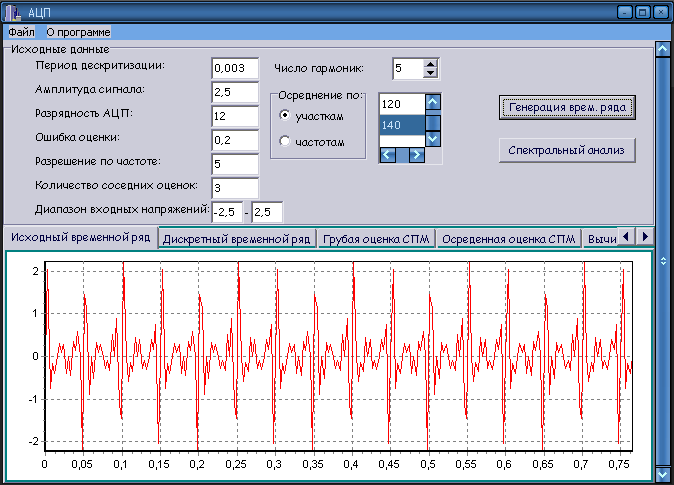The width and height of the screenshot is (674, 485).
Task: Click the window's vertical scrollbar up arrow
Action: tap(661, 47)
